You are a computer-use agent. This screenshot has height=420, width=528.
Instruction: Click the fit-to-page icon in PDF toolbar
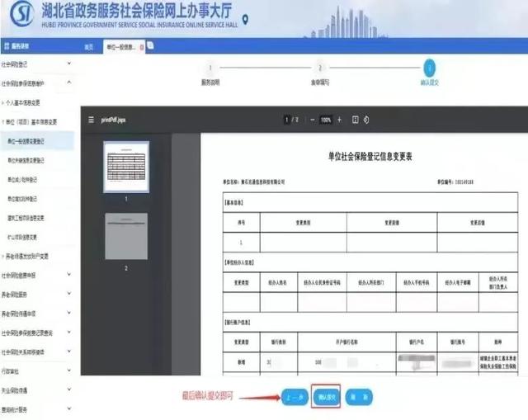coord(356,120)
